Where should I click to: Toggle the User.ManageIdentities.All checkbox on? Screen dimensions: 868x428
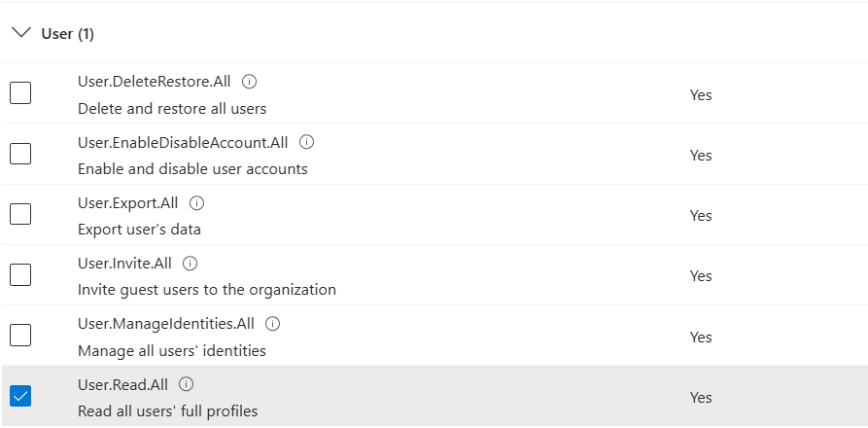[x=20, y=336]
